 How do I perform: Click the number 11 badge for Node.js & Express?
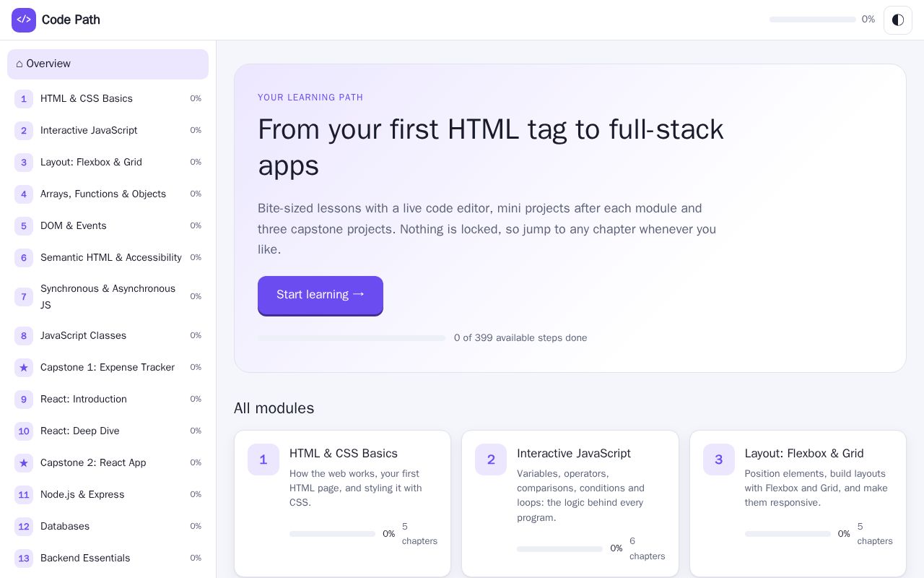tap(24, 495)
